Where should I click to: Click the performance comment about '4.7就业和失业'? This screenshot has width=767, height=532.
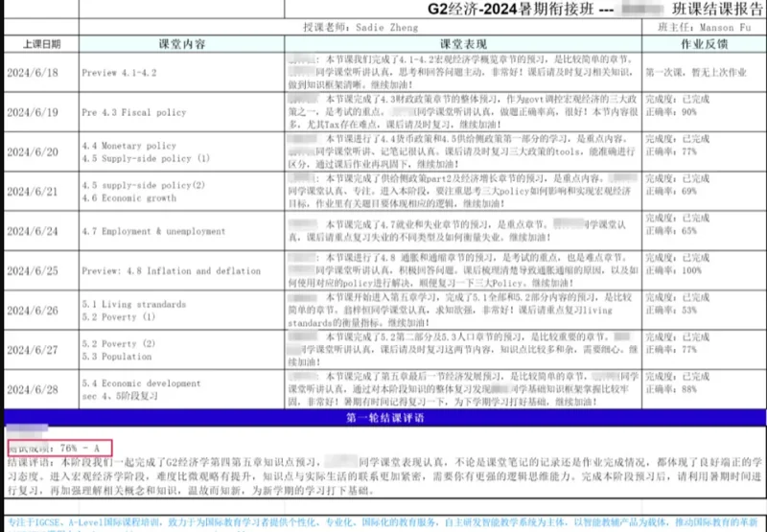point(463,231)
